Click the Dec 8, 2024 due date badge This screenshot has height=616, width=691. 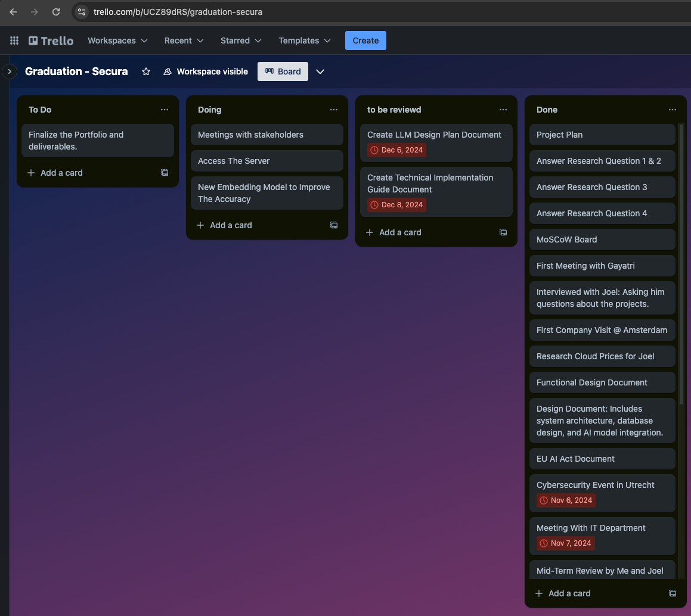[x=396, y=205]
